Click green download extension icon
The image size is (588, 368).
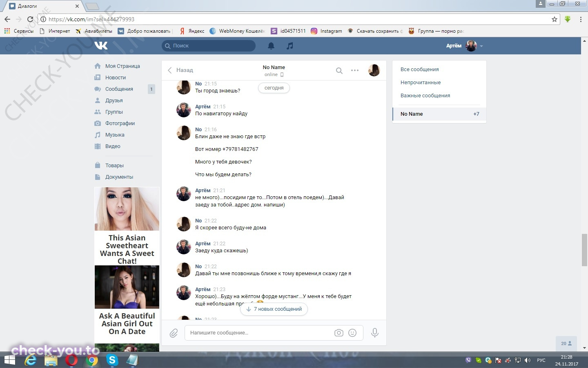(568, 19)
